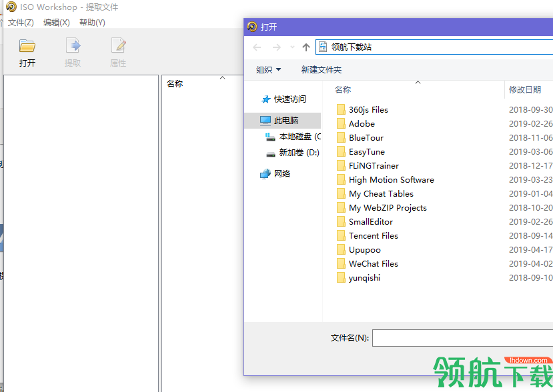Viewport: 553px width, 392px height.
Task: Select the Tencent Files folder name
Action: pyautogui.click(x=373, y=236)
